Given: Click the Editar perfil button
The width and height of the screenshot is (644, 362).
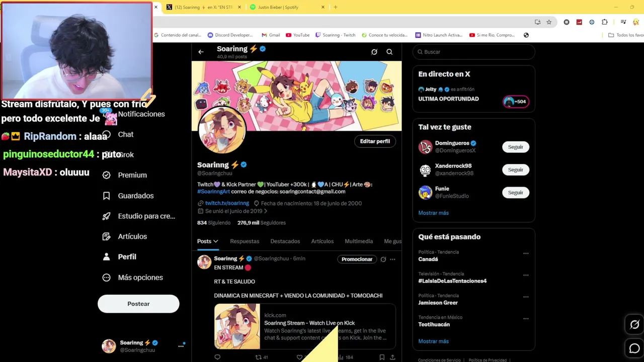Looking at the screenshot, I should pyautogui.click(x=375, y=141).
